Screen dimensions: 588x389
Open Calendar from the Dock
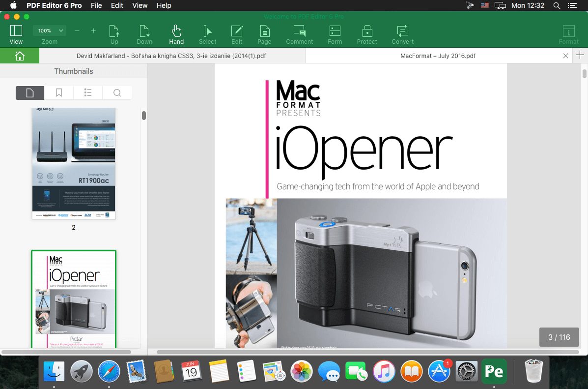pos(191,371)
